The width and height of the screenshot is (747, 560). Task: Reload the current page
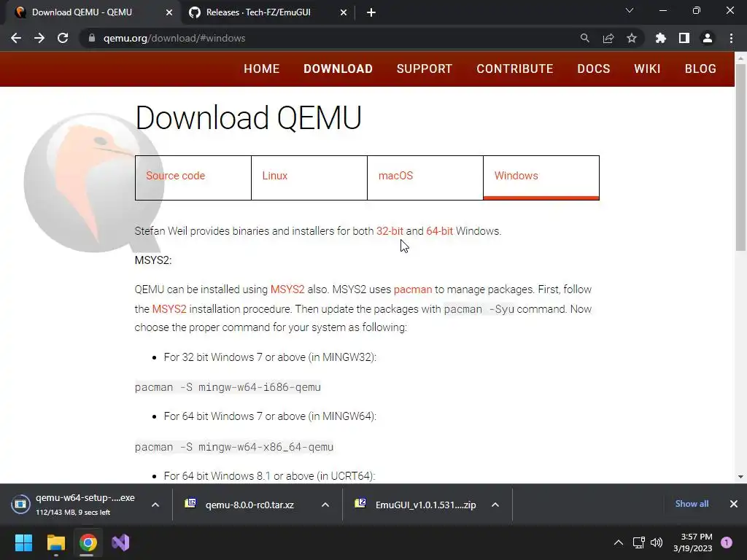tap(63, 38)
